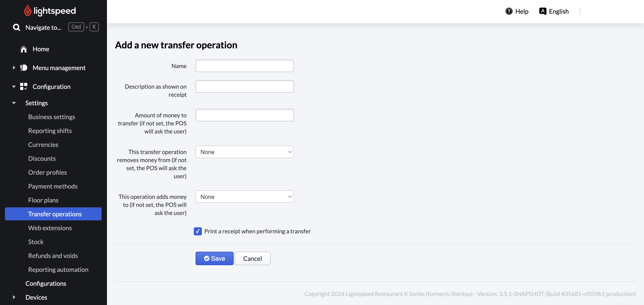Open the removes money from dropdown

click(245, 152)
